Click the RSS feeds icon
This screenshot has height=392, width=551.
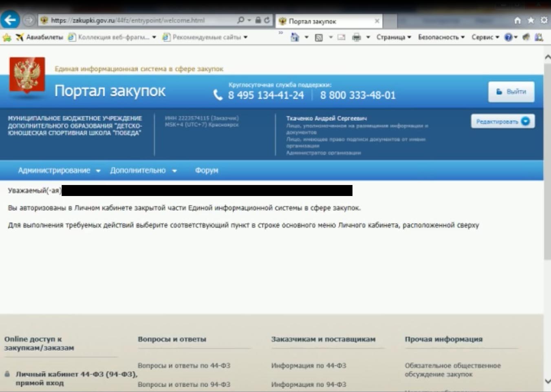319,37
